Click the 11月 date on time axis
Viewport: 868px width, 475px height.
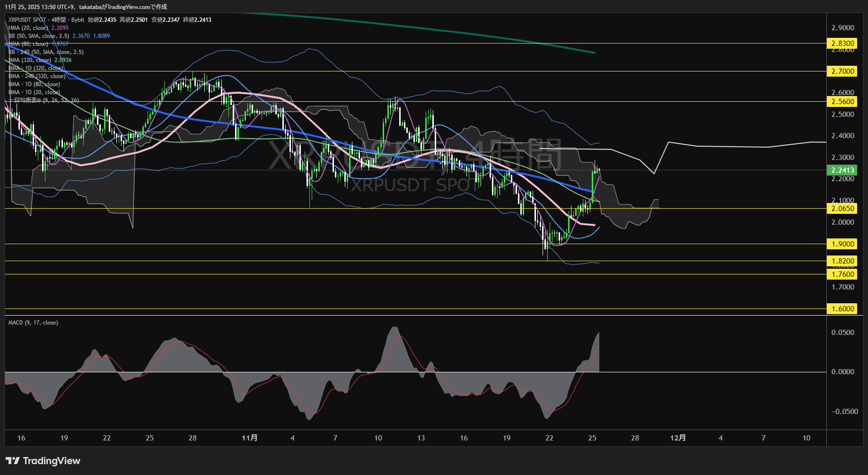point(250,438)
